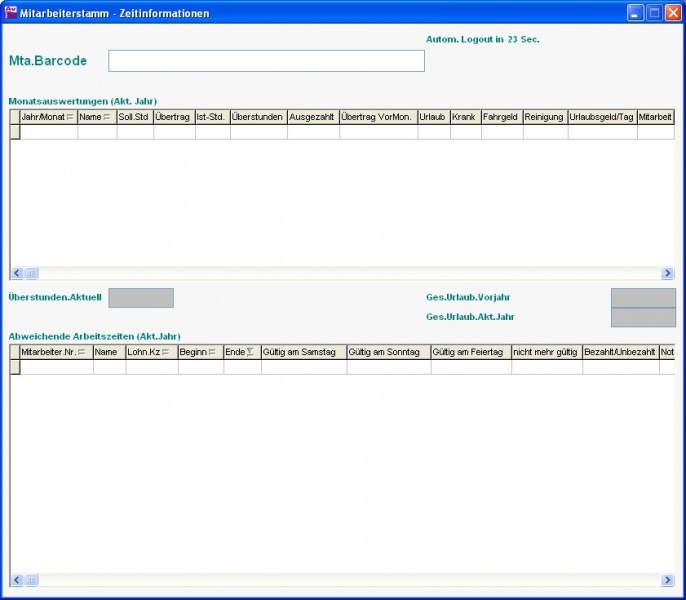686x600 pixels.
Task: Click the sum icon in Ende column header
Action: pos(250,352)
